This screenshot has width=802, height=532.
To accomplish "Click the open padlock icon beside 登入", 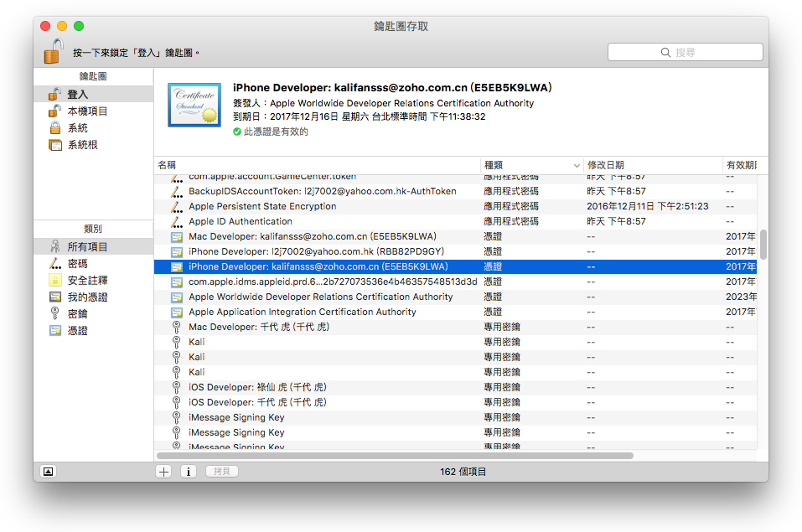I will tap(54, 94).
